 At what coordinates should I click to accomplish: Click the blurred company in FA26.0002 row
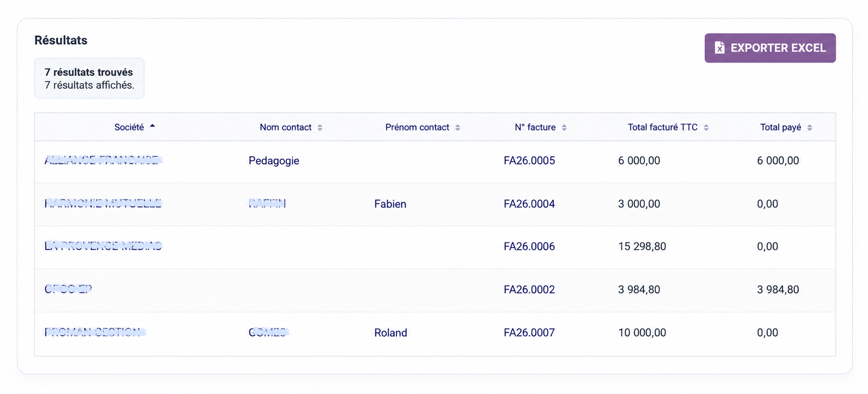click(x=68, y=289)
